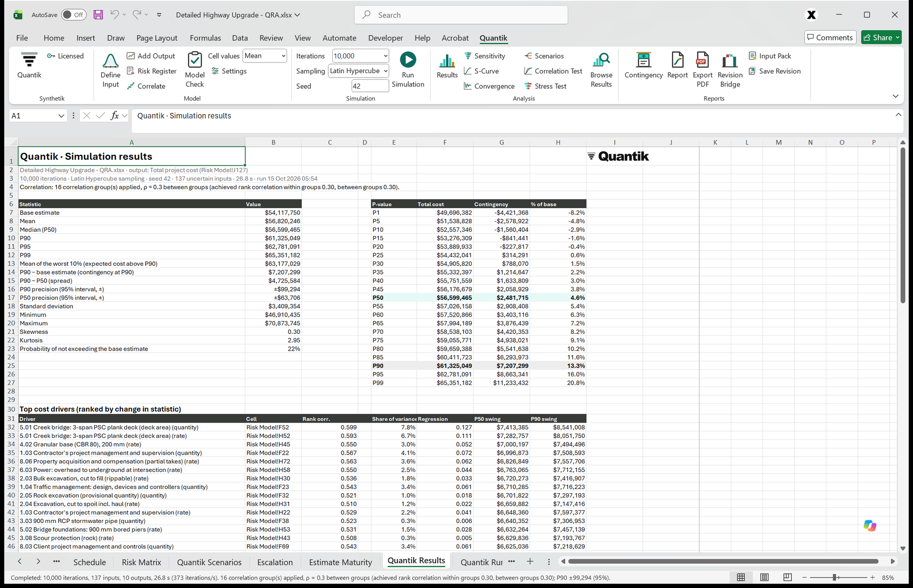
Task: Open the Convergence analysis
Action: pyautogui.click(x=489, y=86)
